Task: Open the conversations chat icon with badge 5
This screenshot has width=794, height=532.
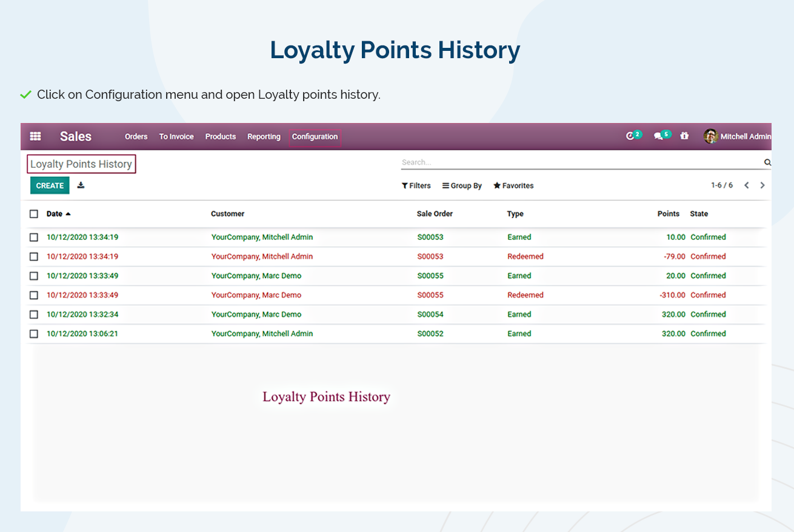Action: tap(662, 136)
